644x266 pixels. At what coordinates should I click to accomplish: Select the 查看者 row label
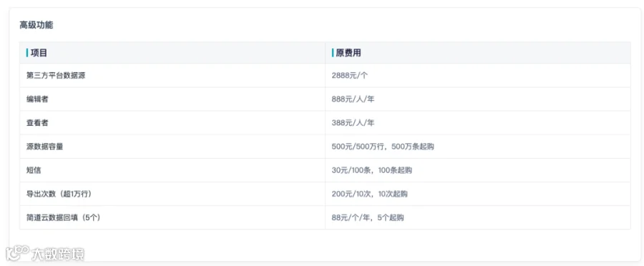coord(37,123)
